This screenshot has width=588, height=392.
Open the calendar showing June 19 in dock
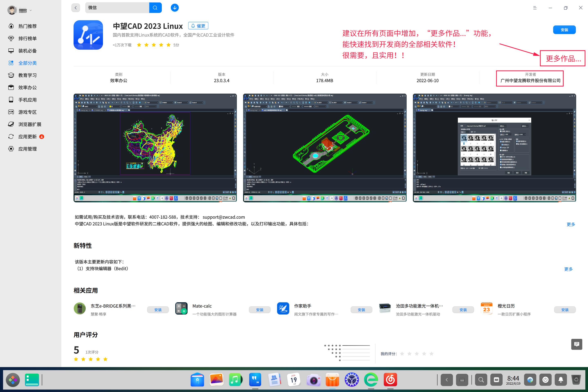294,380
